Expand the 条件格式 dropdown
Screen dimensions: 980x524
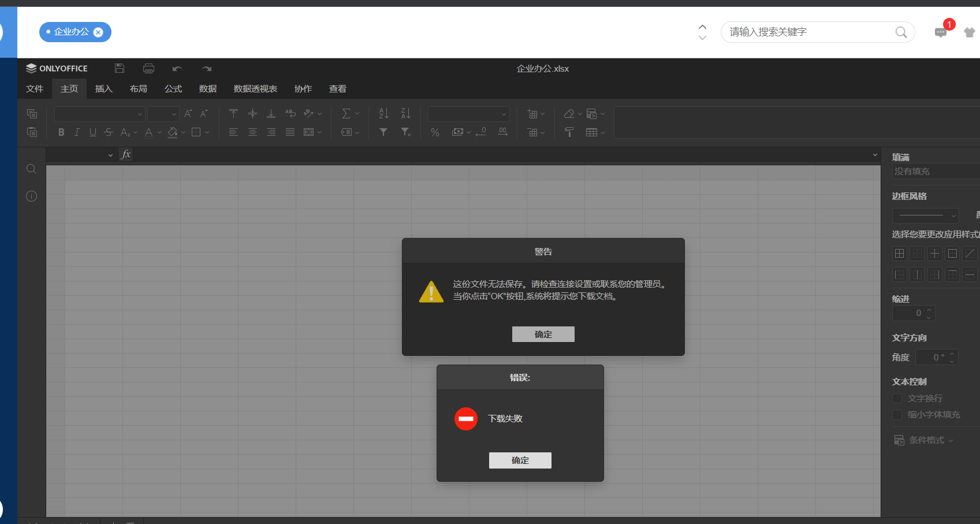pyautogui.click(x=924, y=440)
